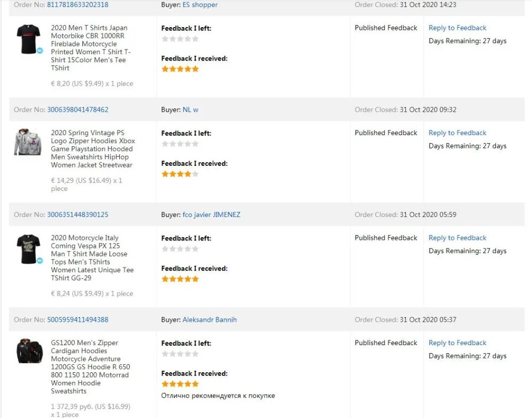Click the blue badge beside the Vespa T-shirt image

(40, 261)
